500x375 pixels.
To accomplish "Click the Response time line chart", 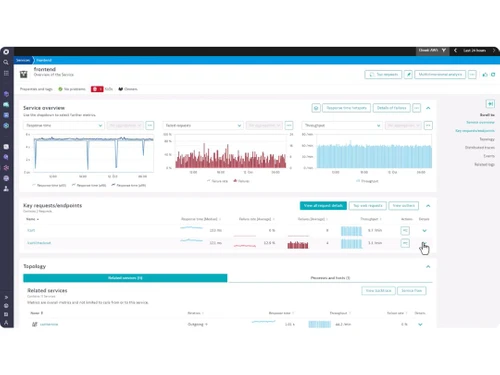I will [94, 153].
